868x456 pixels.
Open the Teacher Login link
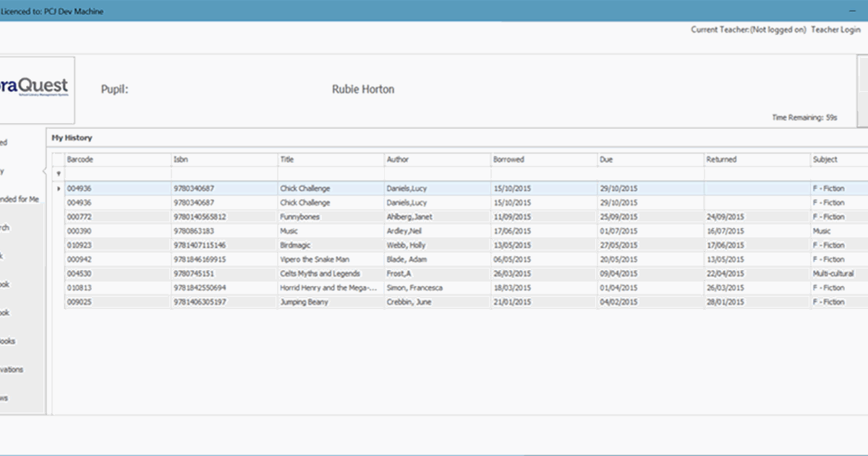[835, 30]
